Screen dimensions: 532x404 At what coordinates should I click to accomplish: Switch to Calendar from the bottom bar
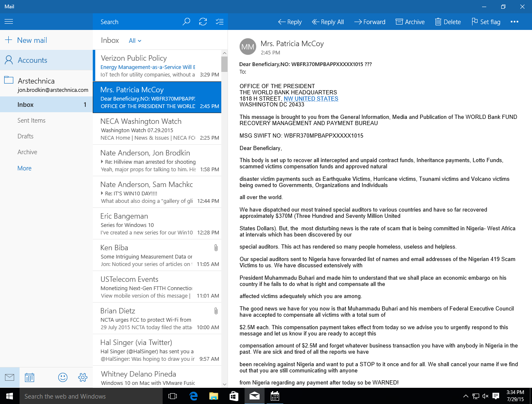pos(29,377)
